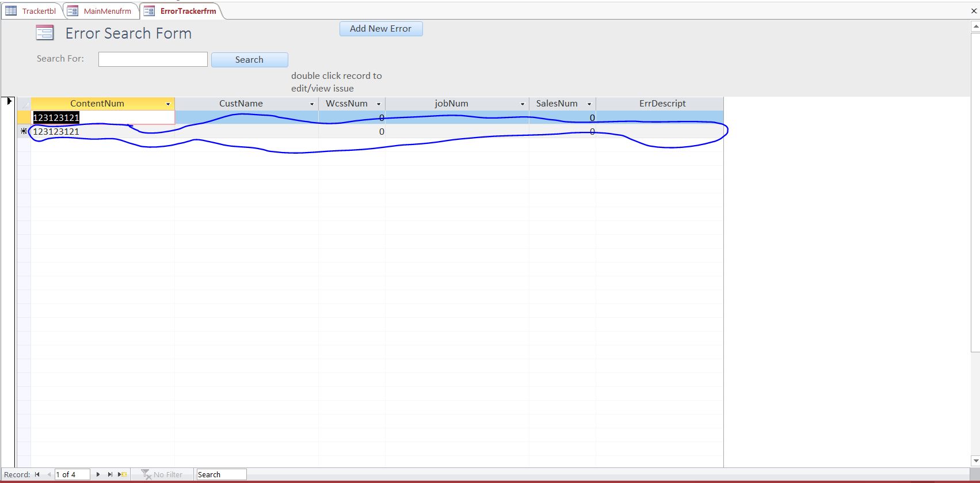This screenshot has height=483, width=980.
Task: Open the ContentNum column filter dropdown
Action: click(168, 104)
